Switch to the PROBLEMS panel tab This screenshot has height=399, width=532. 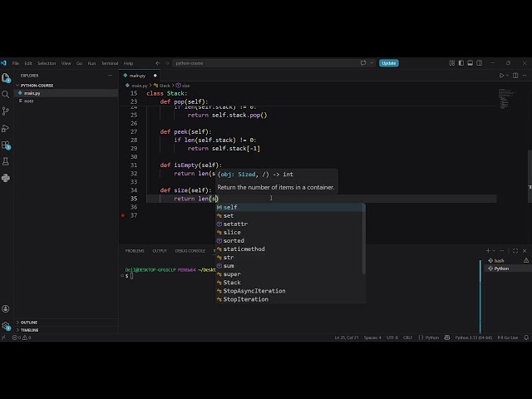point(135,251)
